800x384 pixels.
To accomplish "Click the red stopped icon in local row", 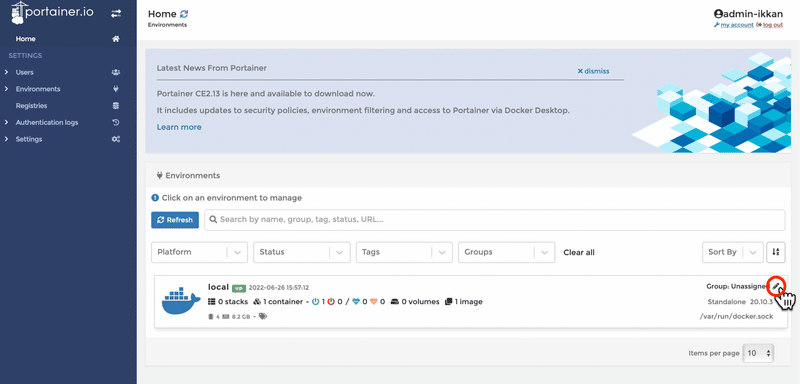I will 331,302.
